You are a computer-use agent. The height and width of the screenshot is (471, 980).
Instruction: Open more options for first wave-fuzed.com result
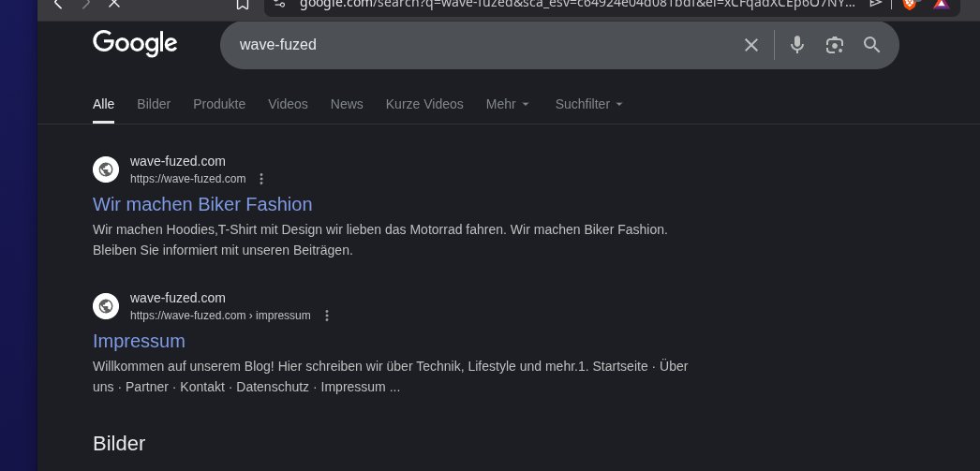(261, 179)
